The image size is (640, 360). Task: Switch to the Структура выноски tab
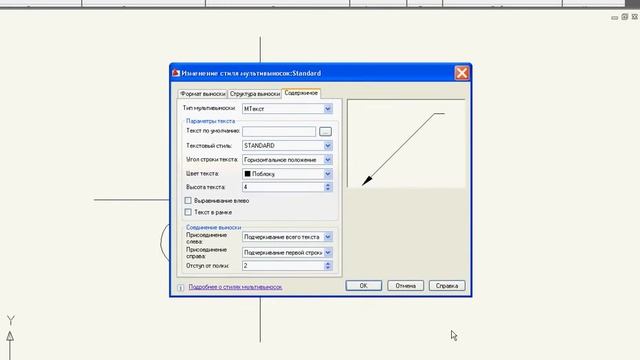coord(255,94)
